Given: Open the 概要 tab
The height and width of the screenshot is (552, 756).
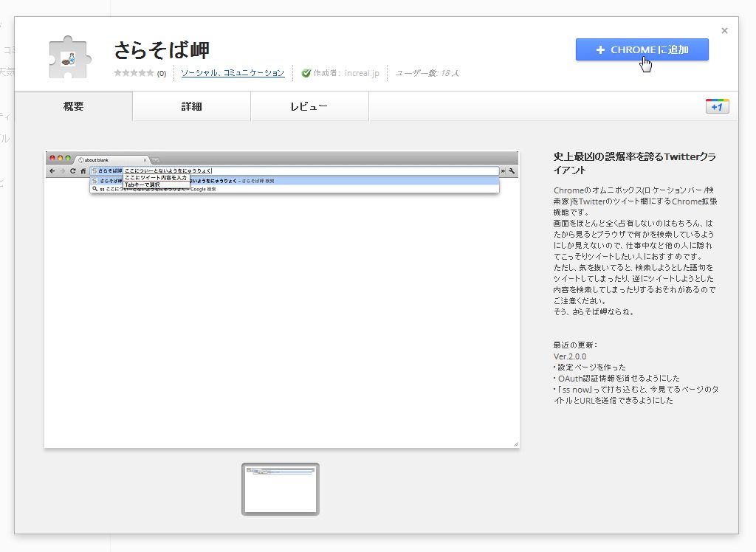Looking at the screenshot, I should coord(73,106).
